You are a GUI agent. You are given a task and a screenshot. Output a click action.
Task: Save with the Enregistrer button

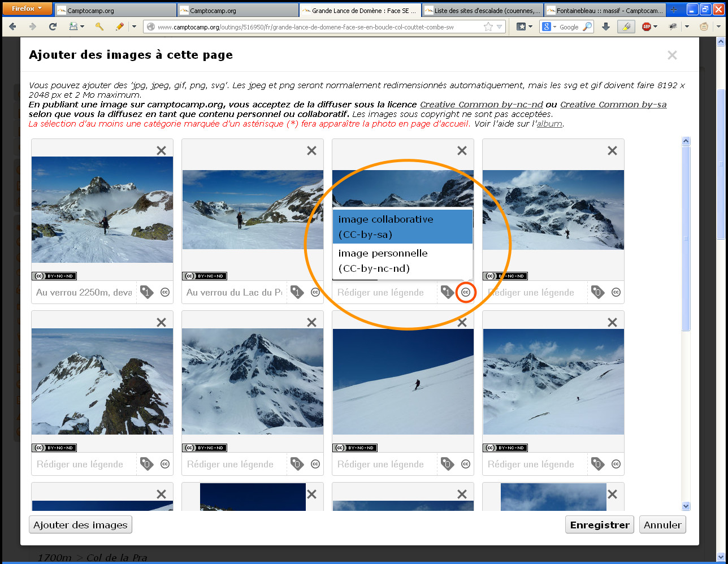[x=600, y=524]
